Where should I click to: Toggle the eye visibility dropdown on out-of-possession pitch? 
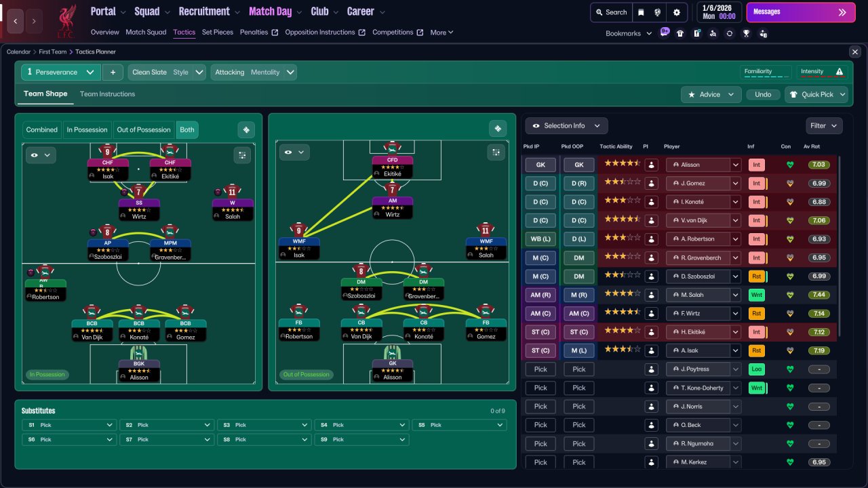pos(294,152)
